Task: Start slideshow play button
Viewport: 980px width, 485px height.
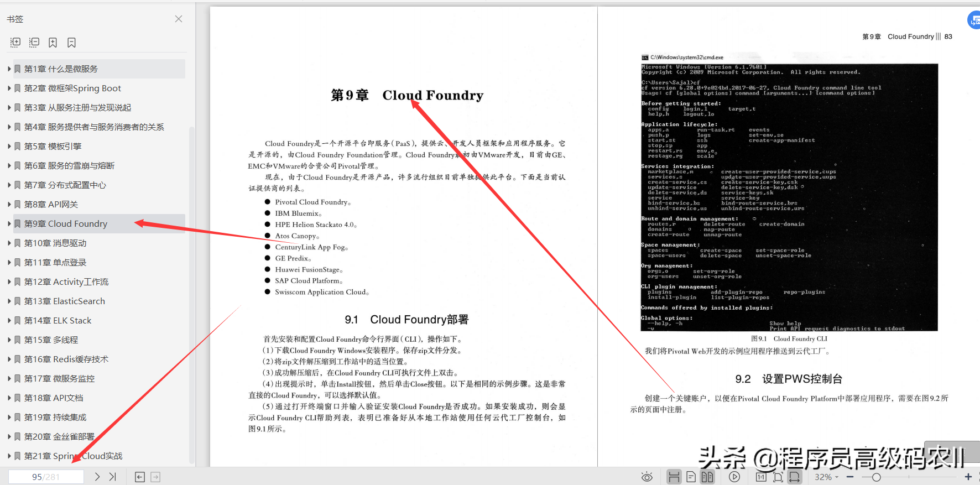Action: tap(734, 477)
